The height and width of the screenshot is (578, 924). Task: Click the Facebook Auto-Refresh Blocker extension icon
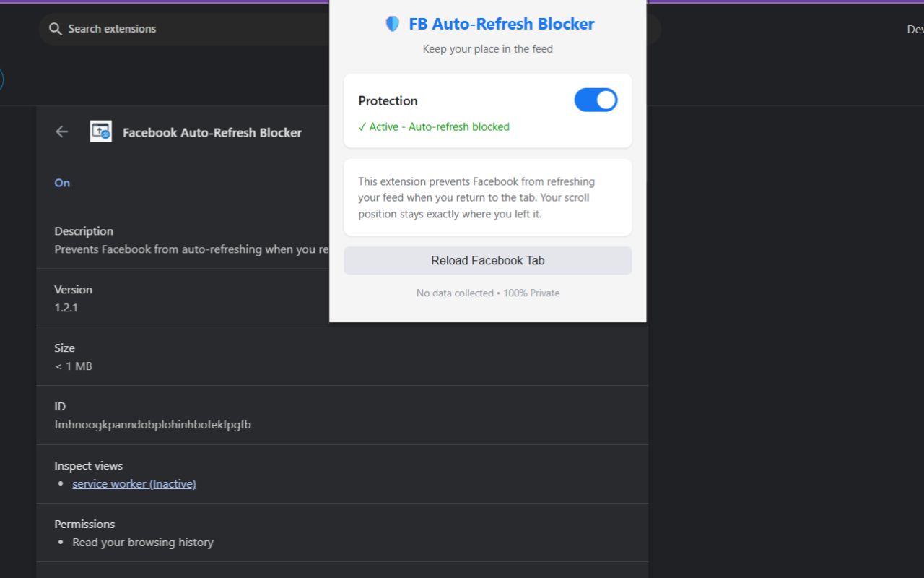pyautogui.click(x=101, y=131)
